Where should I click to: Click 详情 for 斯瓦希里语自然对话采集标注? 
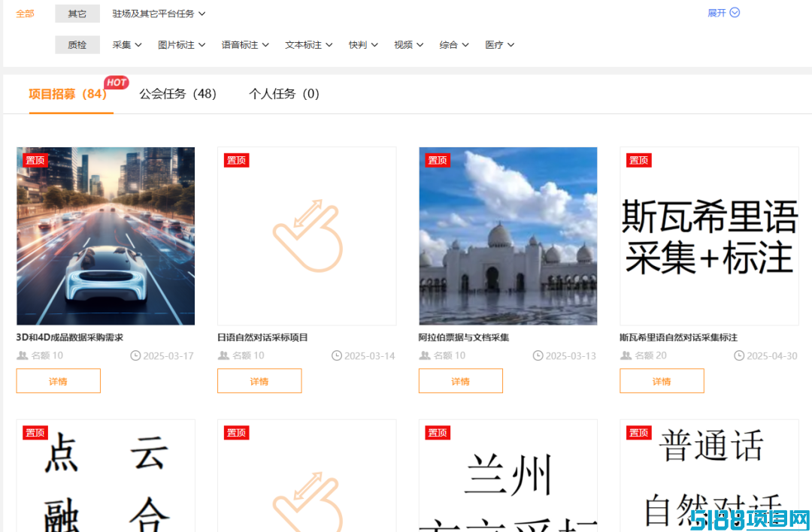pos(662,381)
